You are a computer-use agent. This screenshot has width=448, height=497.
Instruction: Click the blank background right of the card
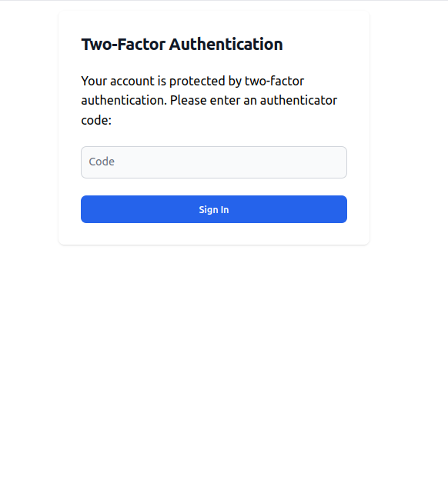[x=409, y=127]
